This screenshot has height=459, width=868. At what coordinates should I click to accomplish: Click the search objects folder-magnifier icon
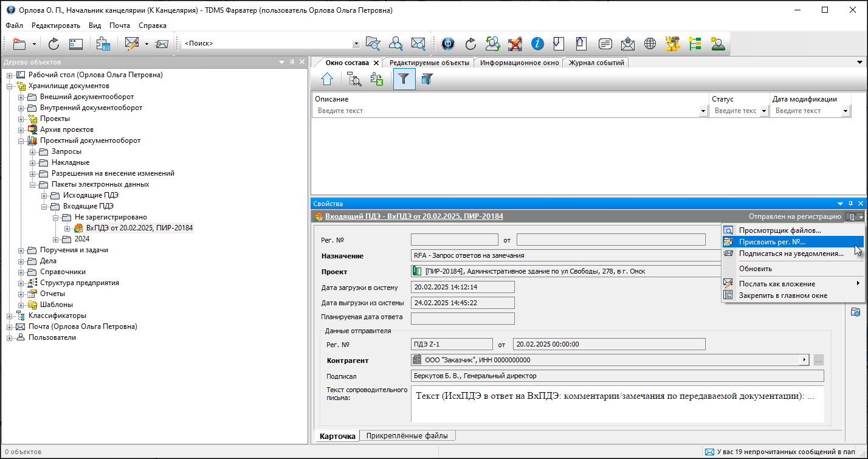373,44
